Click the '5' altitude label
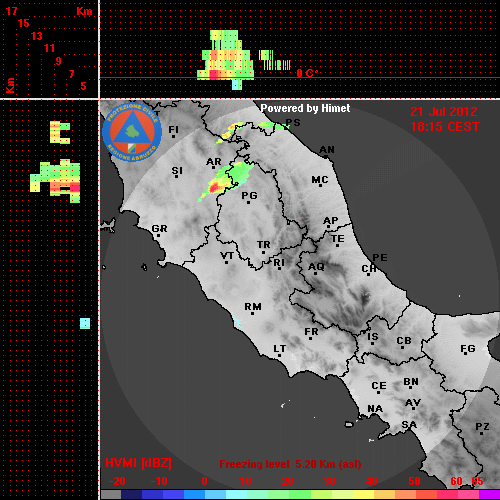 coord(83,86)
